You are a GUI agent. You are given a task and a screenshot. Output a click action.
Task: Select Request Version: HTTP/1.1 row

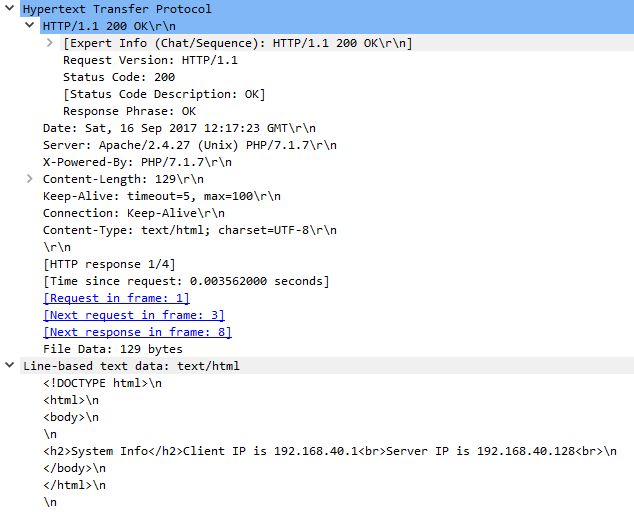tap(150, 60)
